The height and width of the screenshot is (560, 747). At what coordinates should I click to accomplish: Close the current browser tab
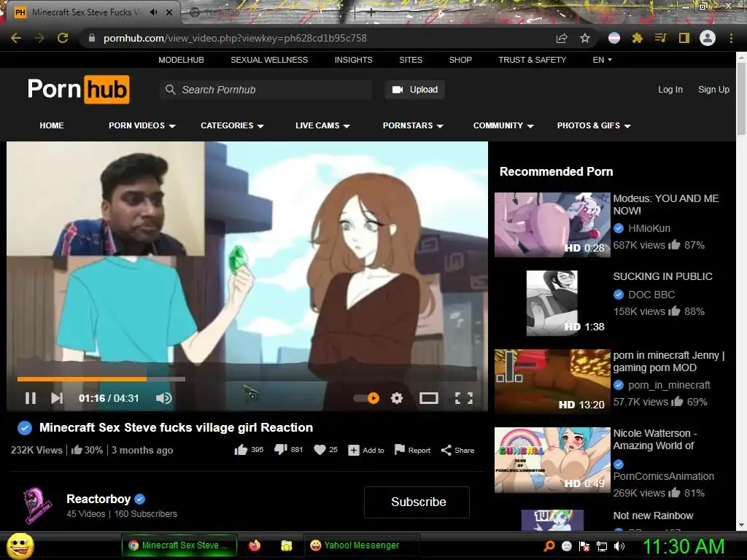click(169, 12)
